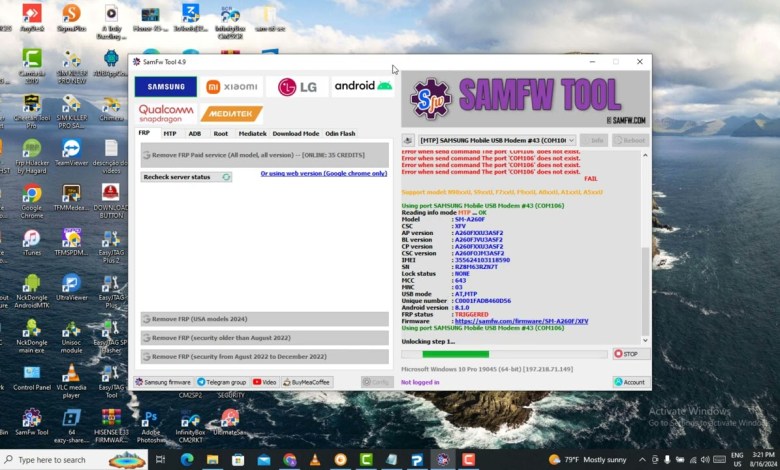Click the BuyMeaCoffee button
Viewport: 780px width, 470px height.
pyautogui.click(x=306, y=382)
